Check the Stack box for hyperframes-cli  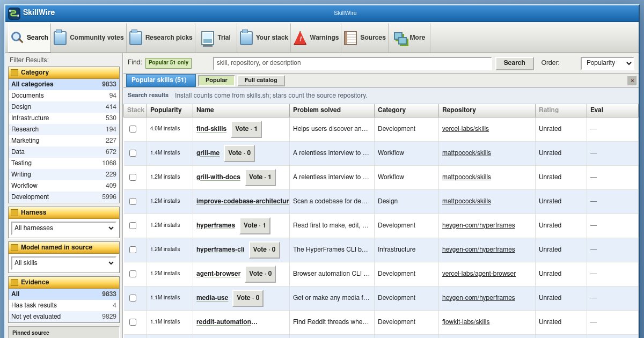pos(133,249)
